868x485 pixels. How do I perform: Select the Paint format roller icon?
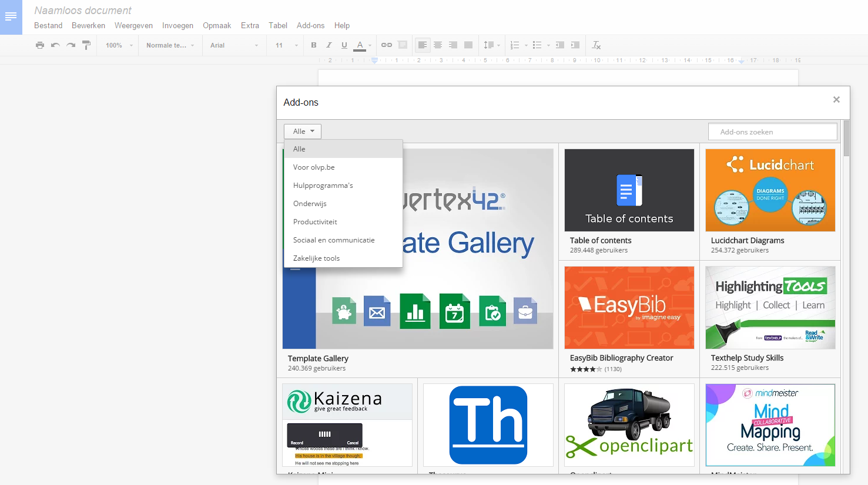click(x=86, y=45)
